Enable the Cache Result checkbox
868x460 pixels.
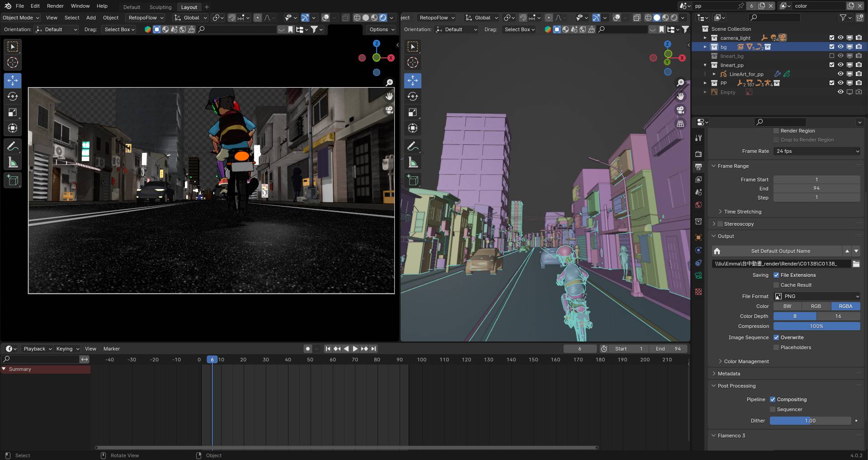point(776,285)
